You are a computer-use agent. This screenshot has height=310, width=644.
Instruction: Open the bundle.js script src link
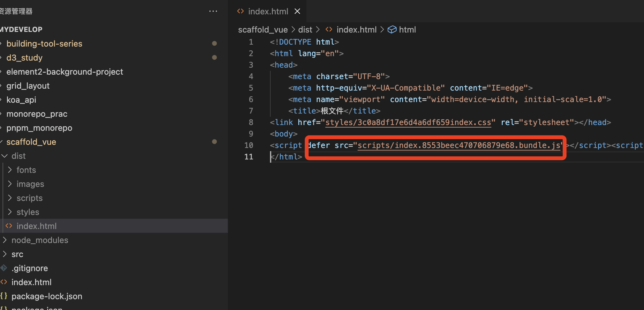459,145
